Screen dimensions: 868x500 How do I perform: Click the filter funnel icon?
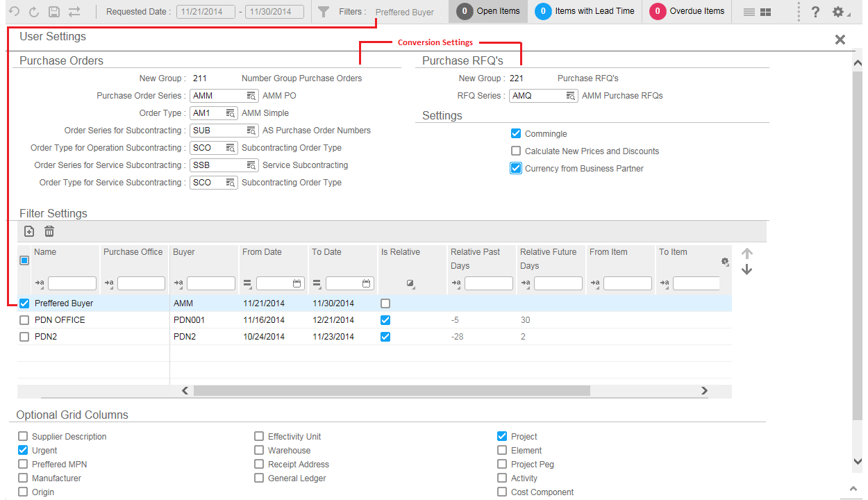pos(323,12)
